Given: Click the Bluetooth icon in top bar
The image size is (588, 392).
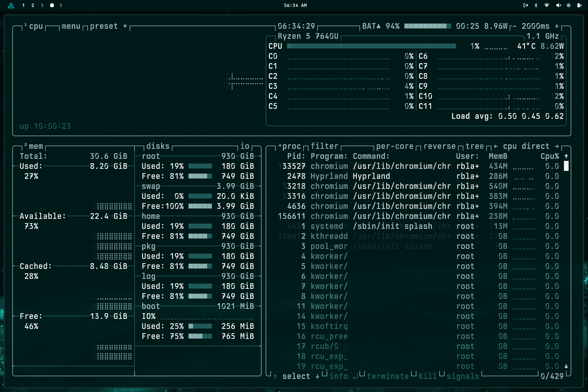Looking at the screenshot, I should point(536,5).
